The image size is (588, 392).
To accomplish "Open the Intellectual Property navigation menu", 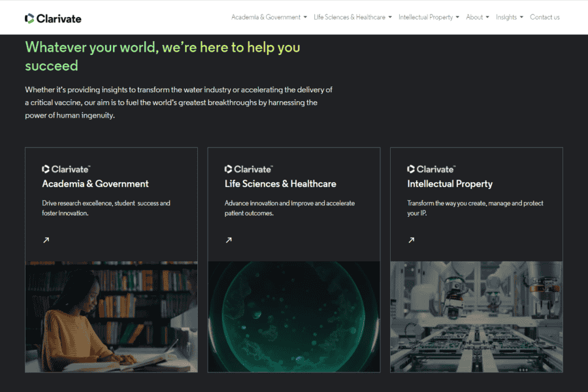I will click(x=425, y=17).
